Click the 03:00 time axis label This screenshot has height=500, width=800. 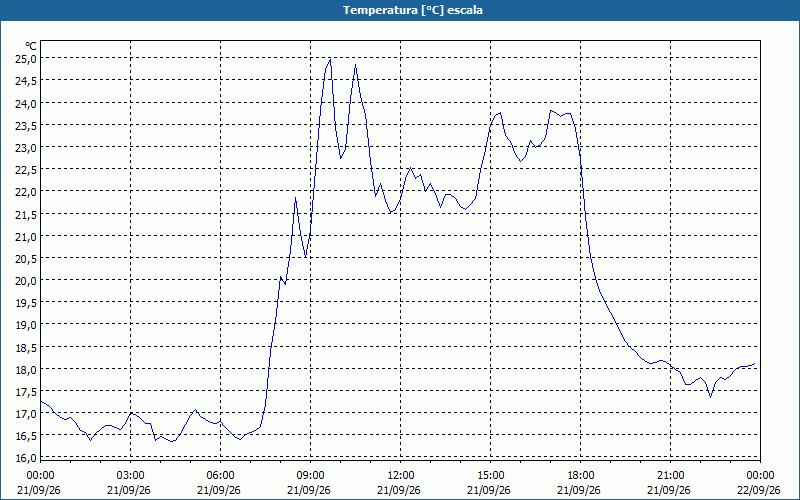coord(131,476)
